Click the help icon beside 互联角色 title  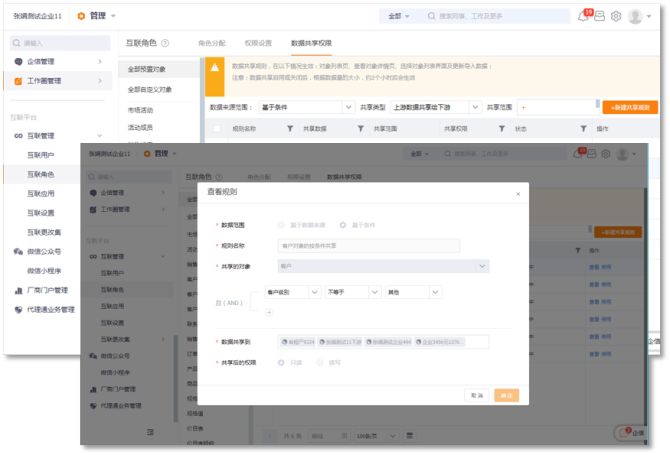165,43
